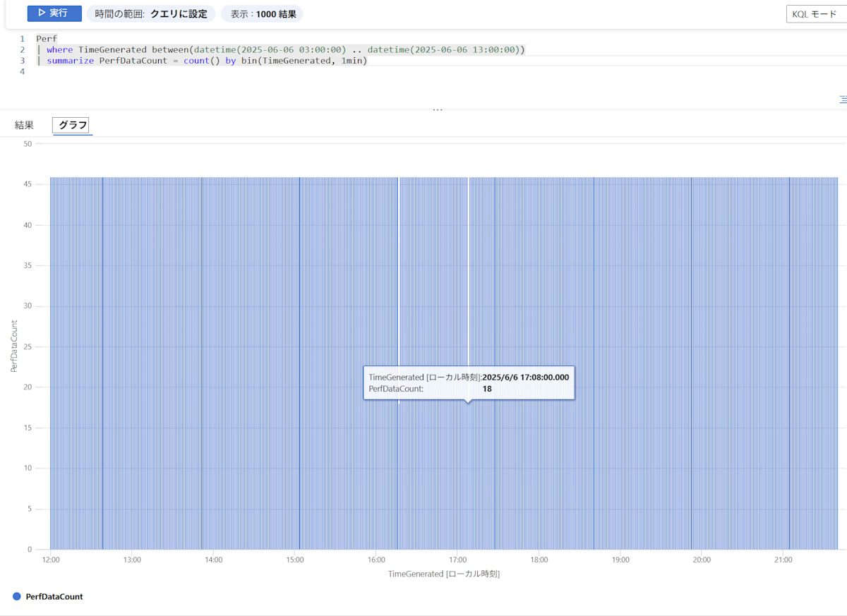Screen dimensions: 847x616
Task: Click the y-axis value 35
Action: pos(28,265)
